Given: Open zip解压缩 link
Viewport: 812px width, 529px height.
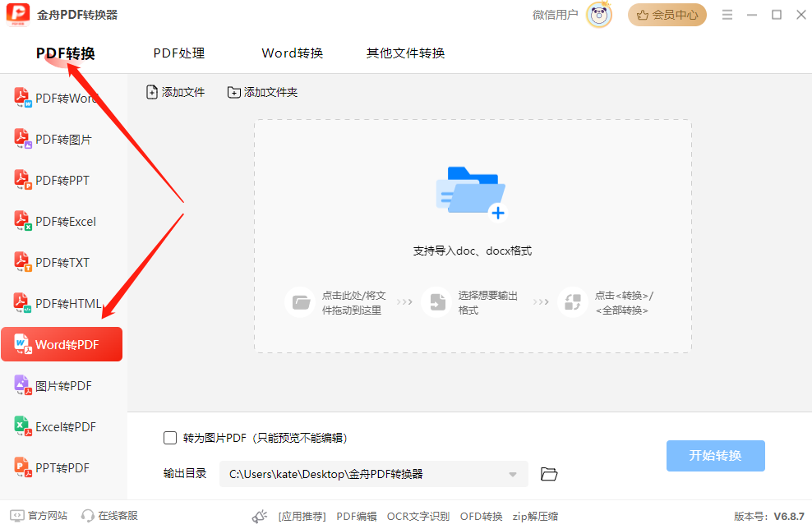Looking at the screenshot, I should 536,516.
